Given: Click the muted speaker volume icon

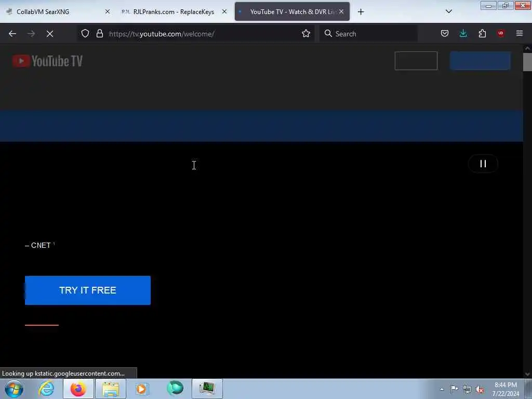Looking at the screenshot, I should point(480,389).
